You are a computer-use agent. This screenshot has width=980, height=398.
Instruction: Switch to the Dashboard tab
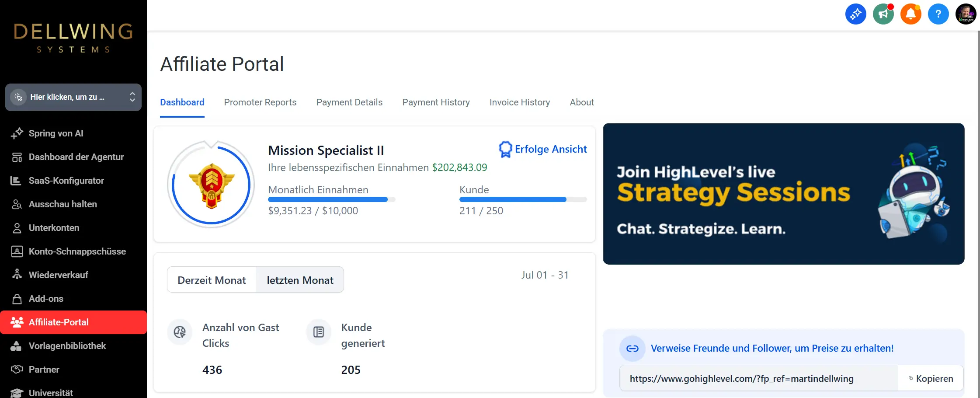click(x=182, y=102)
